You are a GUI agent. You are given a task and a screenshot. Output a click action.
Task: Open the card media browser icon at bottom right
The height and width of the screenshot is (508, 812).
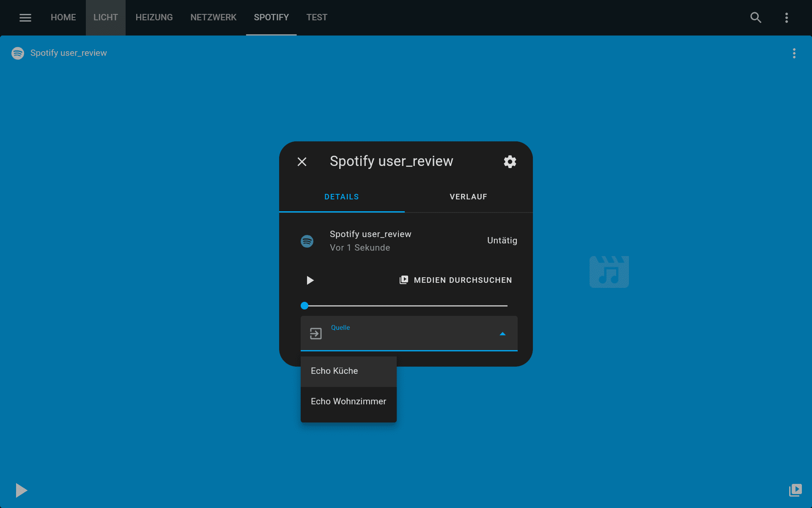coord(796,490)
